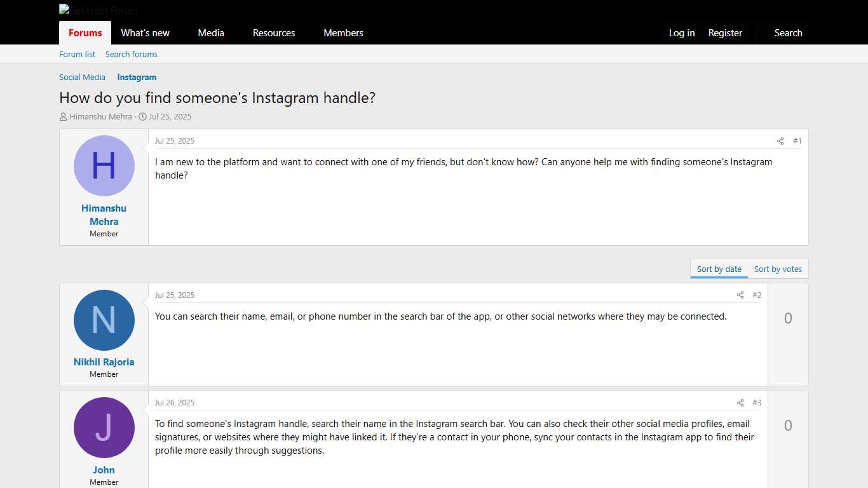Image resolution: width=868 pixels, height=488 pixels.
Task: Open the Forums tab
Action: click(85, 32)
